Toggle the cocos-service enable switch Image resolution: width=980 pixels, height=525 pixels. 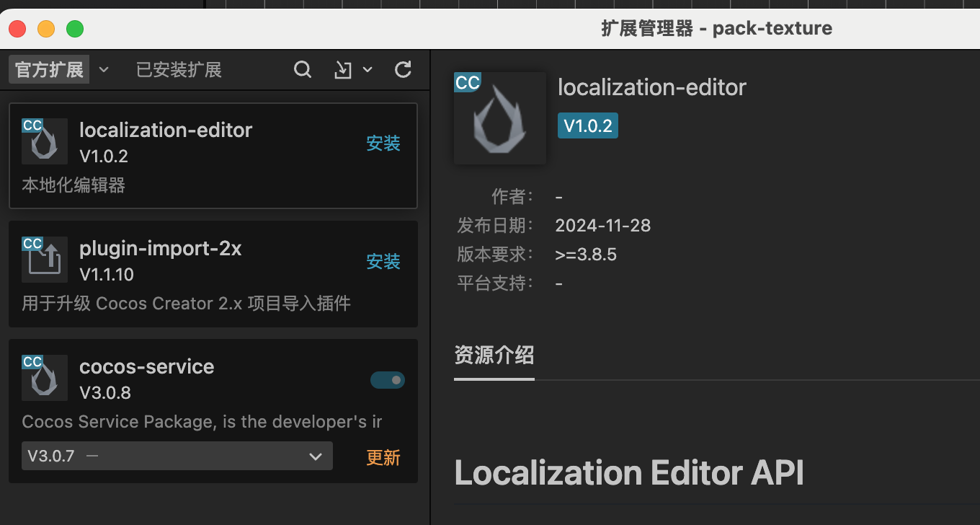[388, 380]
